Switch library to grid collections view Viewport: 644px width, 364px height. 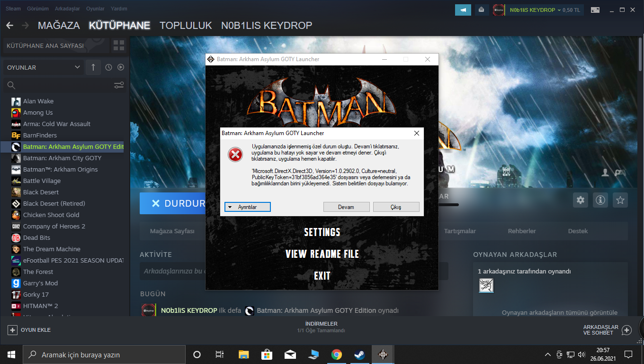(118, 46)
